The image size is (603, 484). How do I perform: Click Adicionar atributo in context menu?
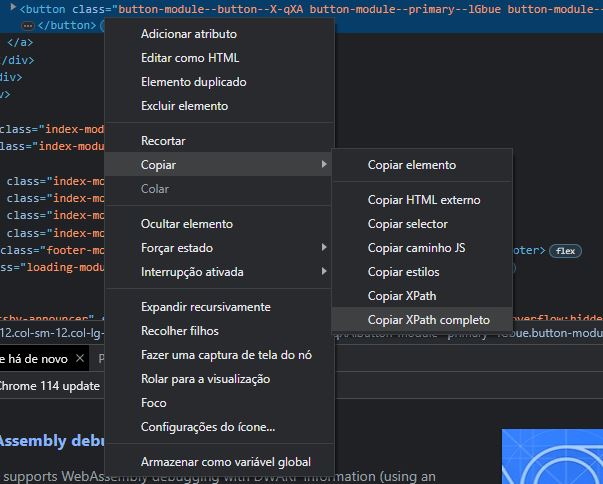tap(189, 34)
